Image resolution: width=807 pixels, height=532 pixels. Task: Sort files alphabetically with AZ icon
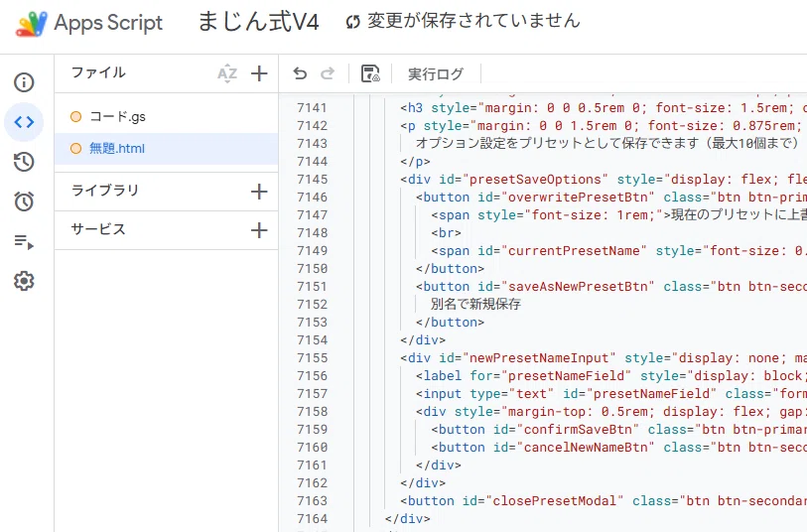[x=227, y=73]
